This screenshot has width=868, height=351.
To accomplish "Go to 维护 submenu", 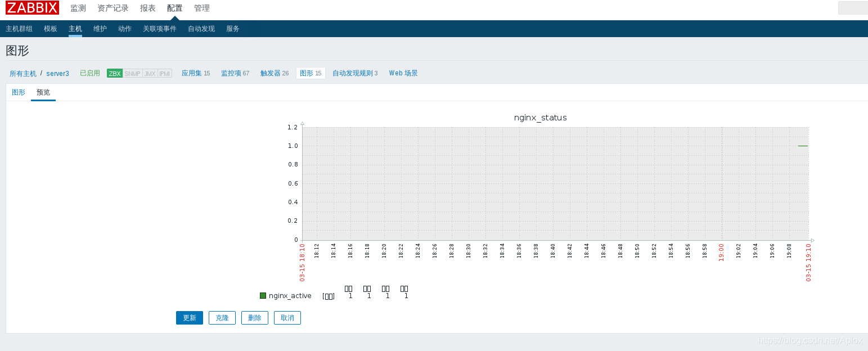I will point(100,29).
